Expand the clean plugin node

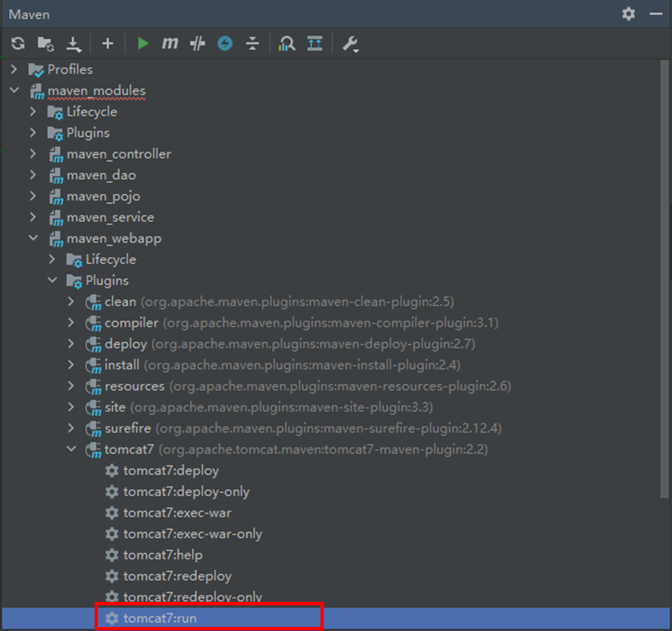click(x=71, y=301)
